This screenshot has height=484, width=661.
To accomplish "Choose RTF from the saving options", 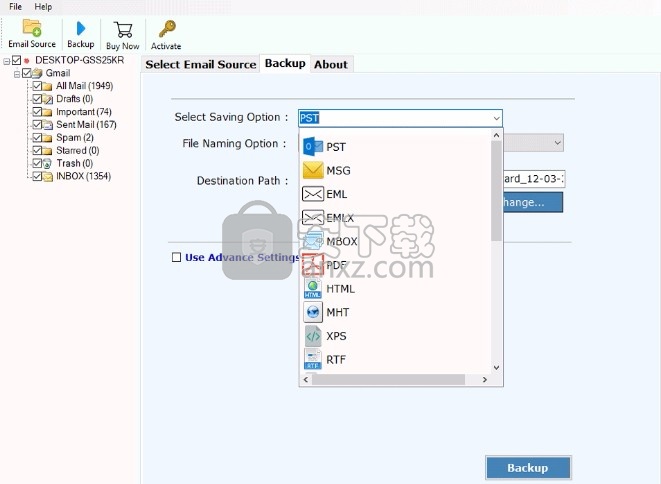I will (336, 360).
